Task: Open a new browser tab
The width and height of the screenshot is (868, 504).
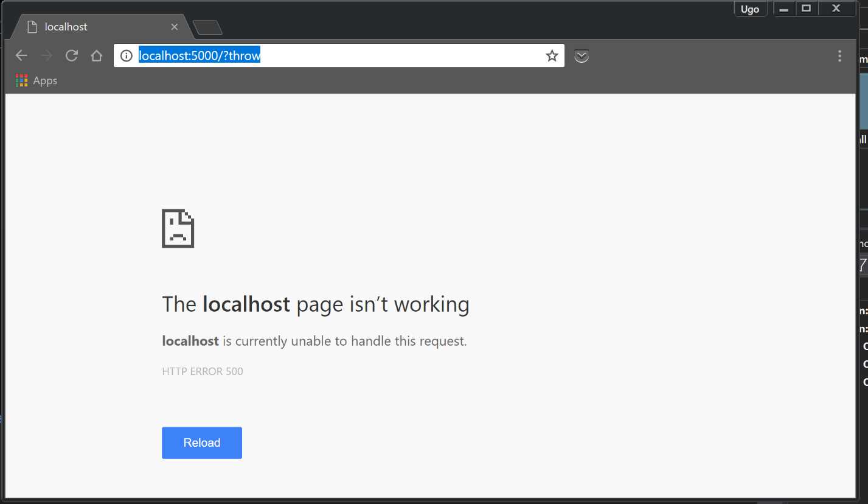Action: tap(206, 27)
